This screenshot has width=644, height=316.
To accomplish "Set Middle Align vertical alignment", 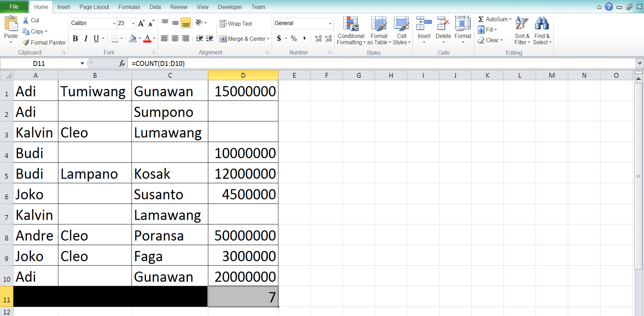I will tap(175, 23).
